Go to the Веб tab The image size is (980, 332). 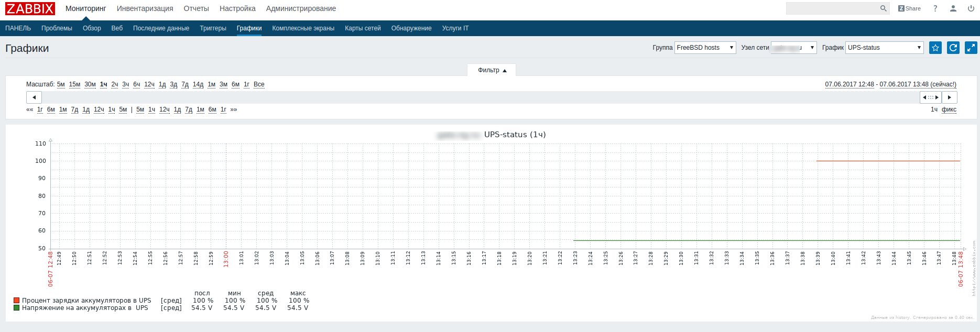click(x=117, y=28)
